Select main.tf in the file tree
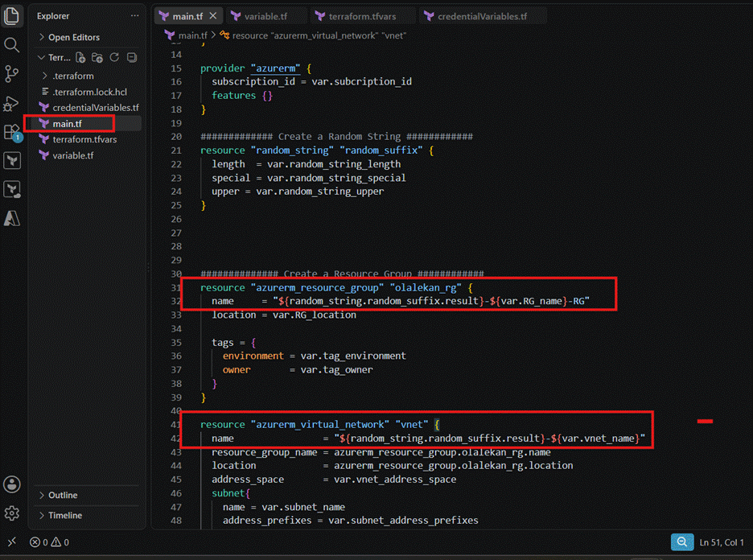 point(68,123)
